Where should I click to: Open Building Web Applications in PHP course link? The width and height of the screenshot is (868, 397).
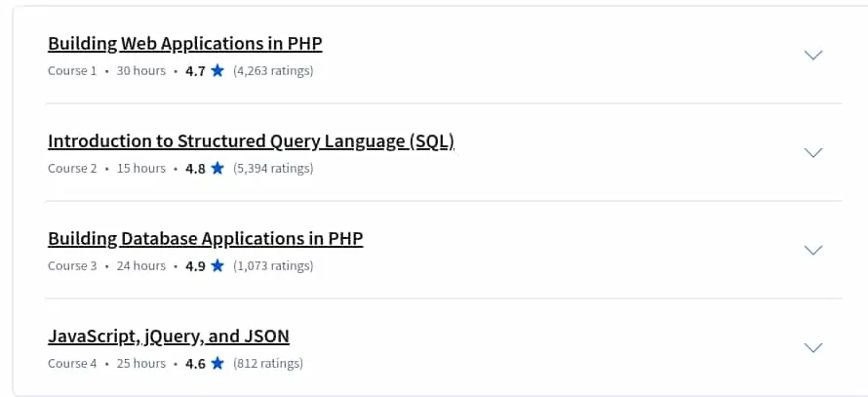[x=185, y=44]
